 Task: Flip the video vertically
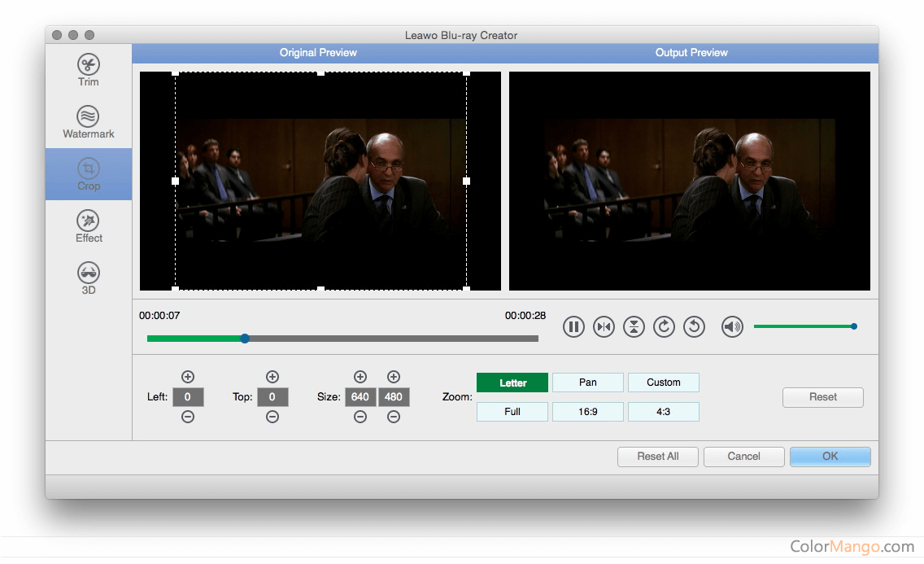[634, 327]
